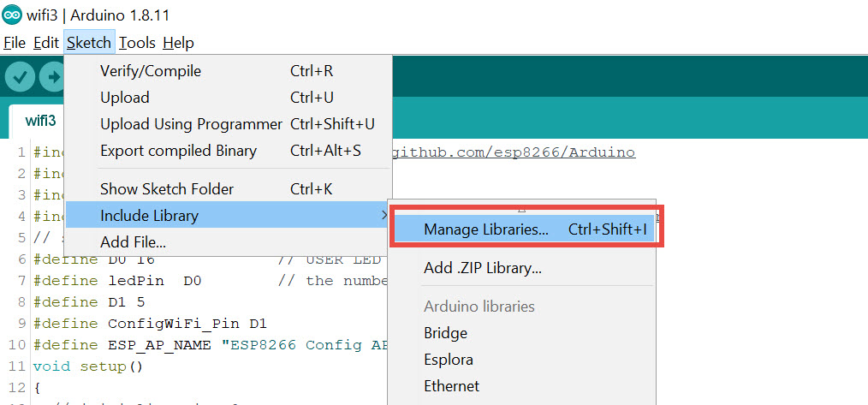The image size is (868, 405).
Task: Open the Edit menu
Action: (x=46, y=43)
